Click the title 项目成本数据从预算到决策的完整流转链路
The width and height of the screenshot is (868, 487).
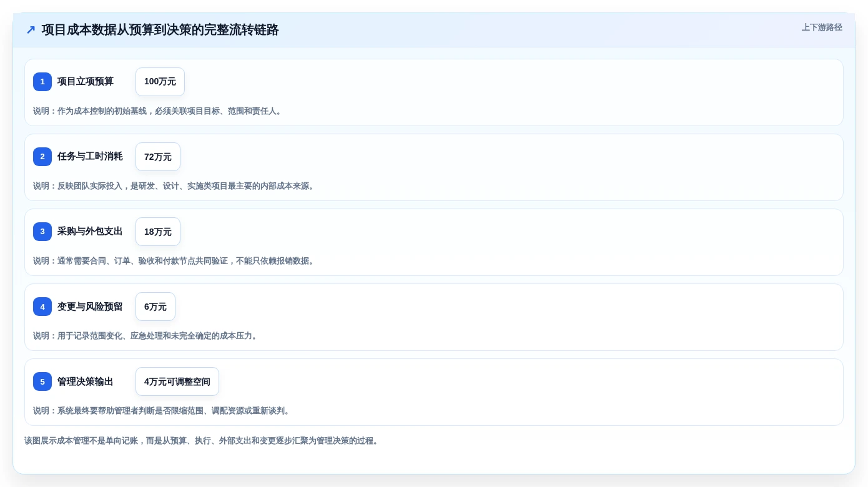160,30
